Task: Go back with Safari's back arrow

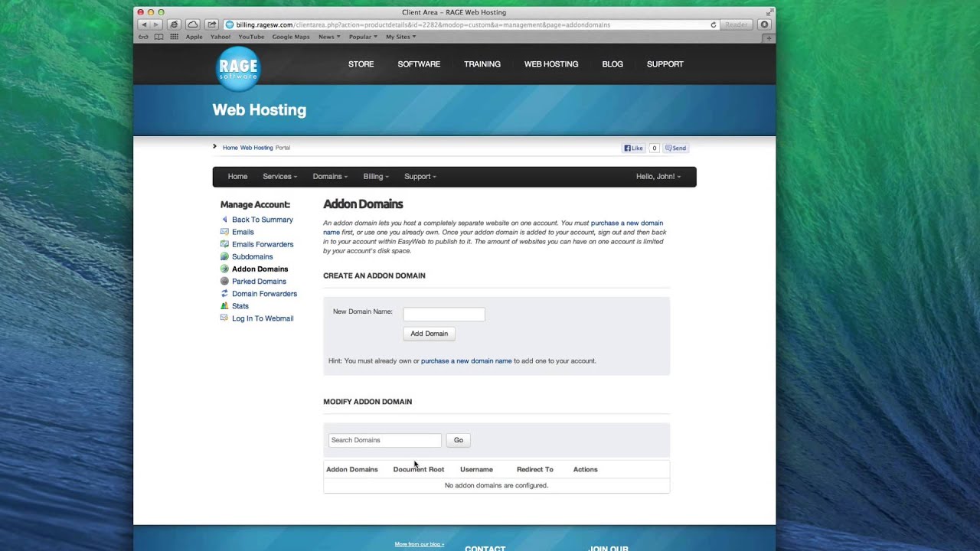Action: [144, 24]
